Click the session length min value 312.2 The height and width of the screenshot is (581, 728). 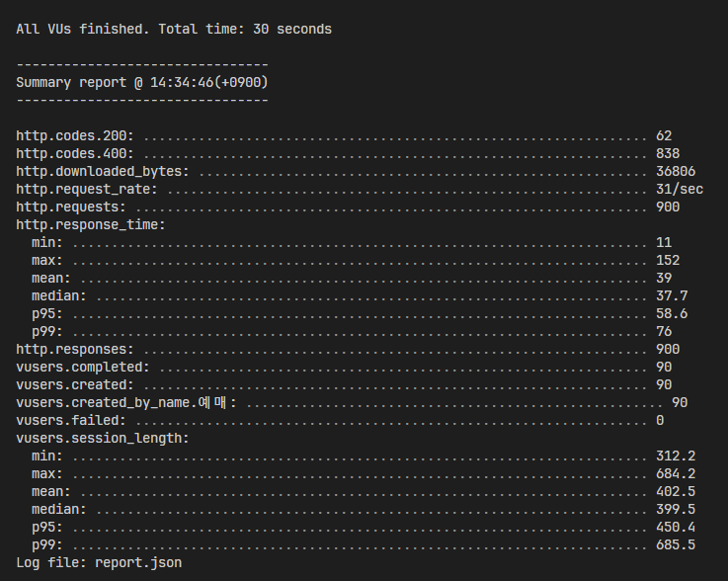click(676, 456)
